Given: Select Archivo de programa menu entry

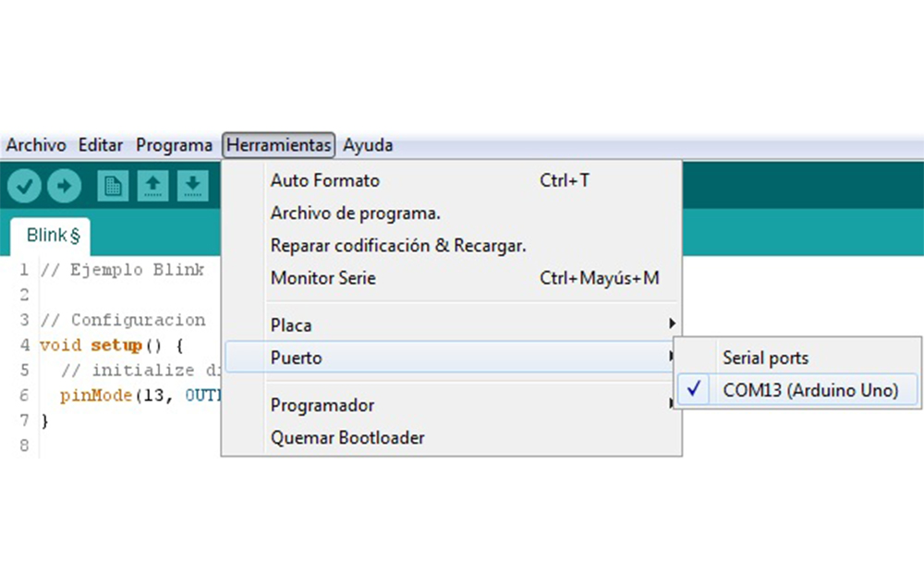Looking at the screenshot, I should click(x=355, y=214).
